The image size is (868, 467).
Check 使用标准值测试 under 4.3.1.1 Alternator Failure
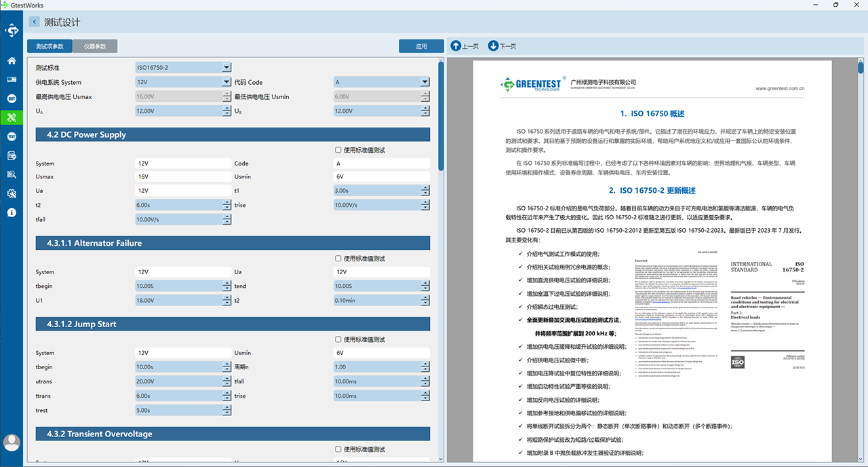360,259
